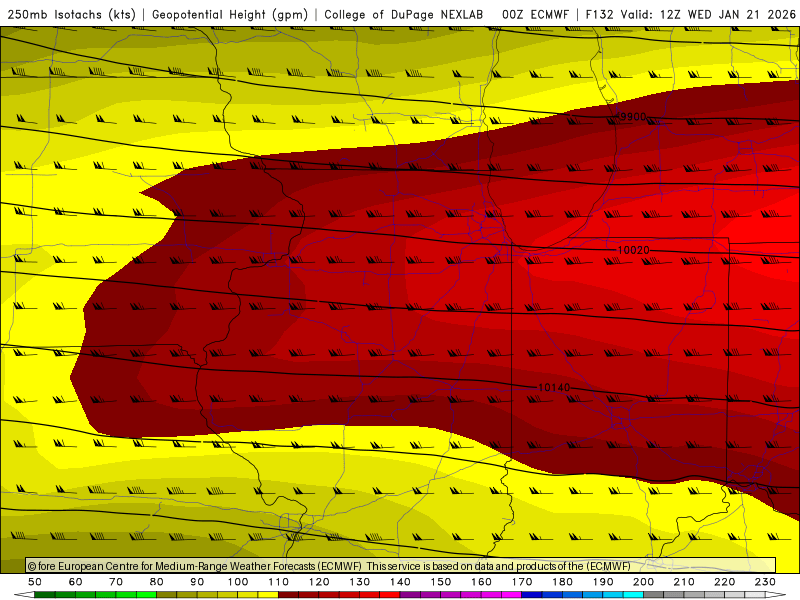The image size is (800, 600).
Task: Click the 220 value on the legend
Action: tap(724, 582)
